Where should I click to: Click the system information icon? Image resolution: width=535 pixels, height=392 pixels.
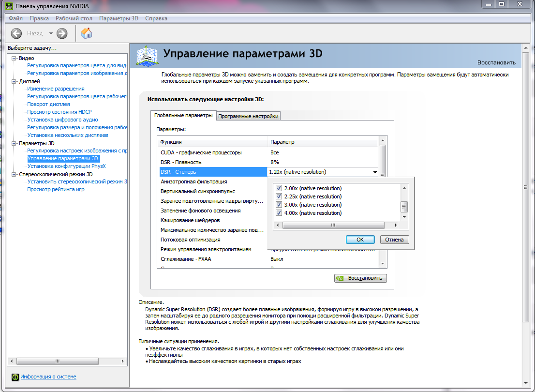15,377
